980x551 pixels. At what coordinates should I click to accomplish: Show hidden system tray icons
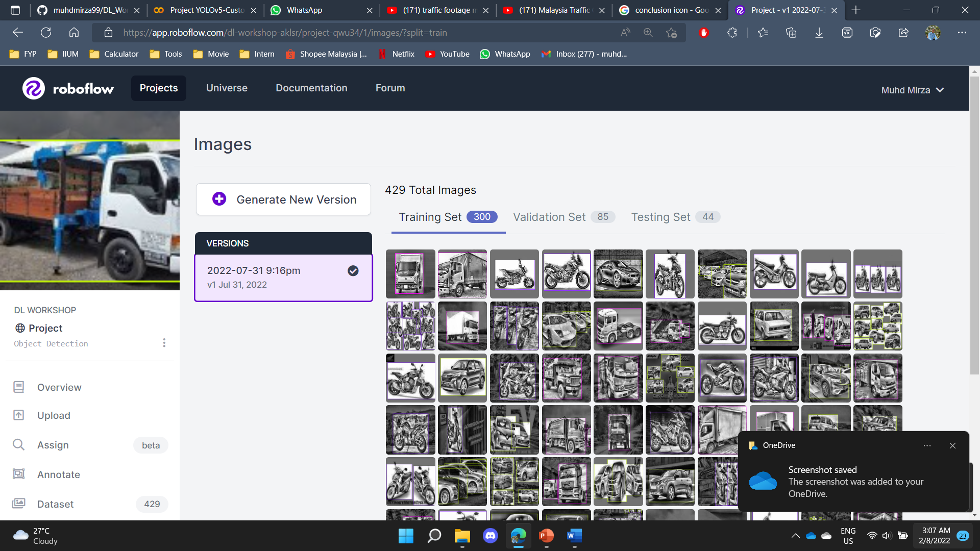[795, 536]
